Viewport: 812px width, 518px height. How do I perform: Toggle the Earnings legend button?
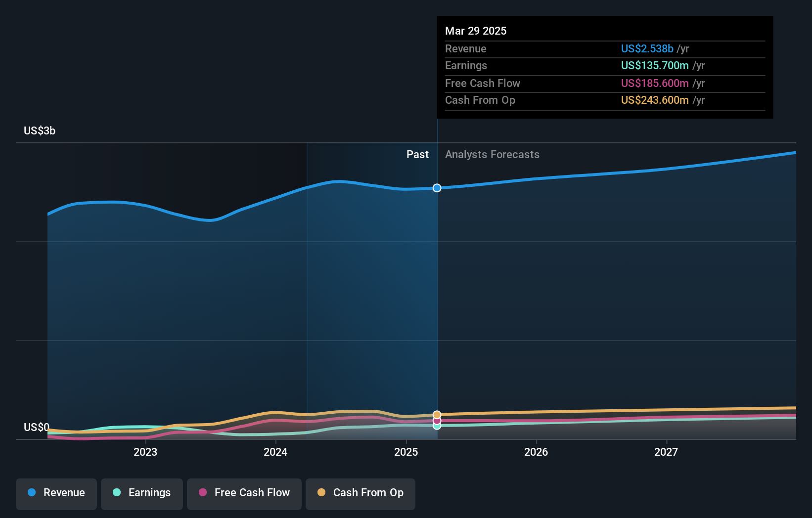click(142, 494)
